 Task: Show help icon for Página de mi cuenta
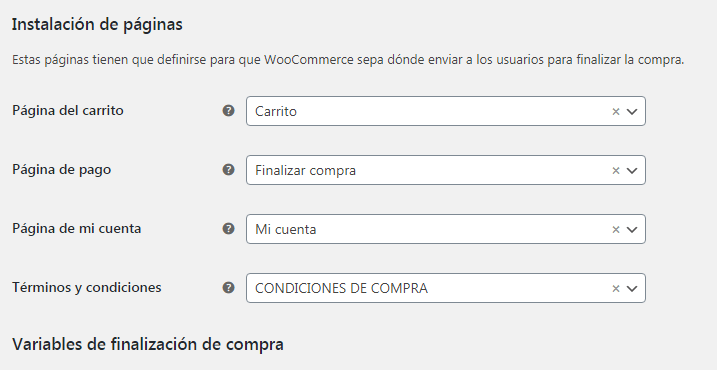pos(228,229)
